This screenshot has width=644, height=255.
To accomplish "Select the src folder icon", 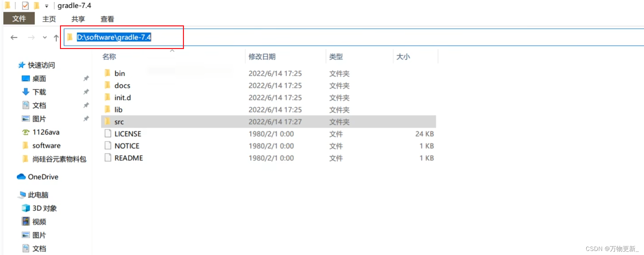I will [x=107, y=121].
